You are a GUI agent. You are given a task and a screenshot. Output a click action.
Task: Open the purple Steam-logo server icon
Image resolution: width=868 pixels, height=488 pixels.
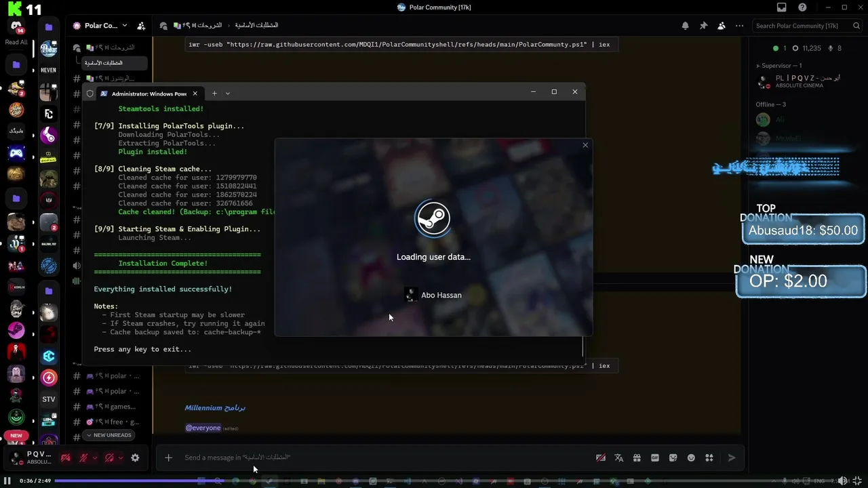coord(49,136)
